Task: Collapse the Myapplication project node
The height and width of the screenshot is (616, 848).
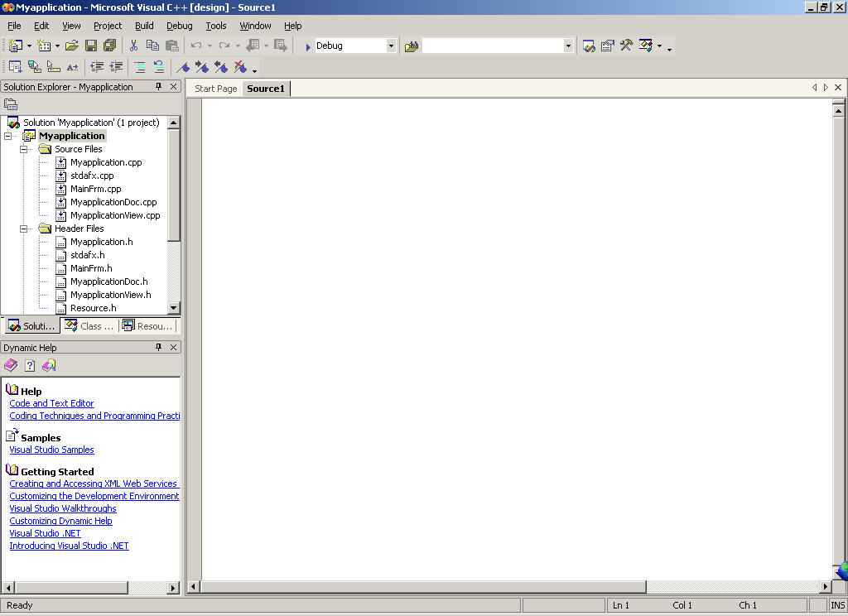Action: click(7, 137)
